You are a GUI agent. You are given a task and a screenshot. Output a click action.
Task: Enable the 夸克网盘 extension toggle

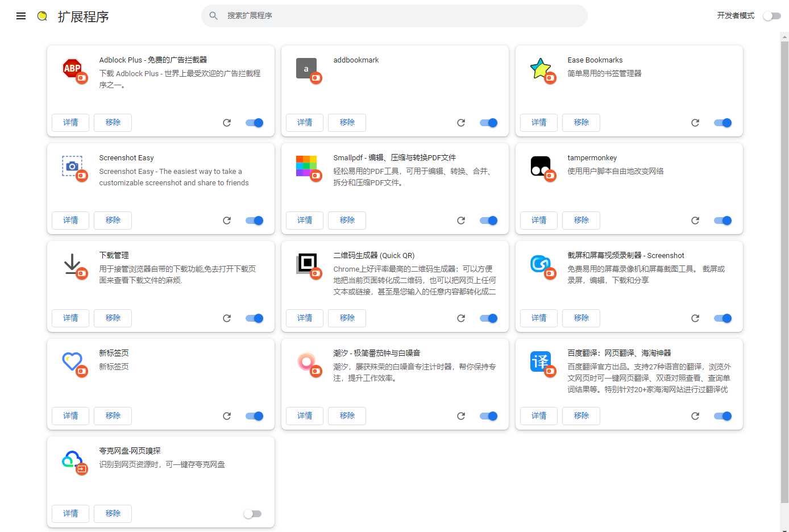click(x=252, y=514)
